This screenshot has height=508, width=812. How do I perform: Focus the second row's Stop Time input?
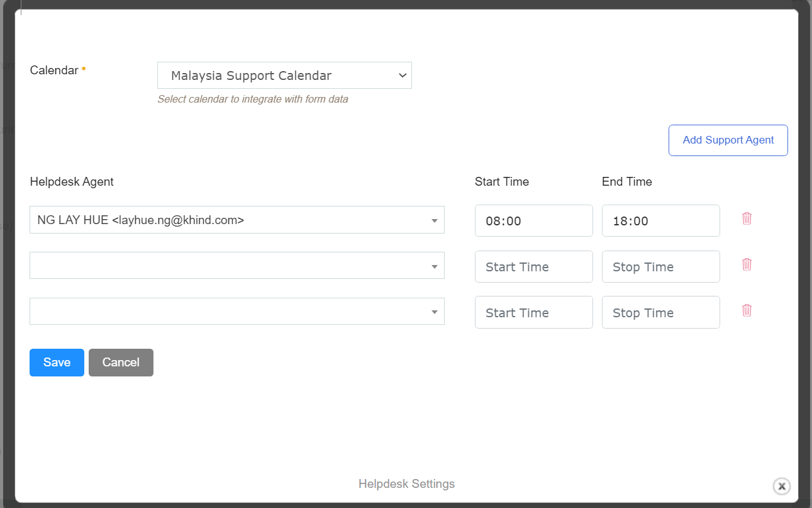660,267
